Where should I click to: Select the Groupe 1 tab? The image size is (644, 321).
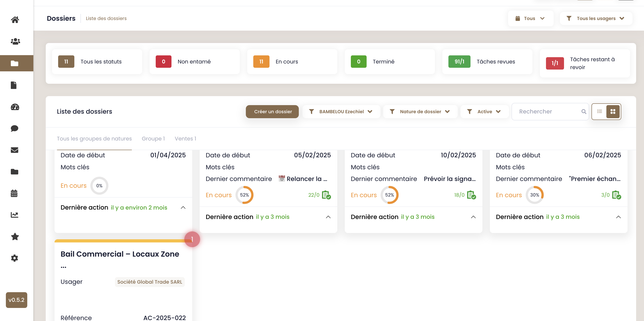[x=153, y=139]
